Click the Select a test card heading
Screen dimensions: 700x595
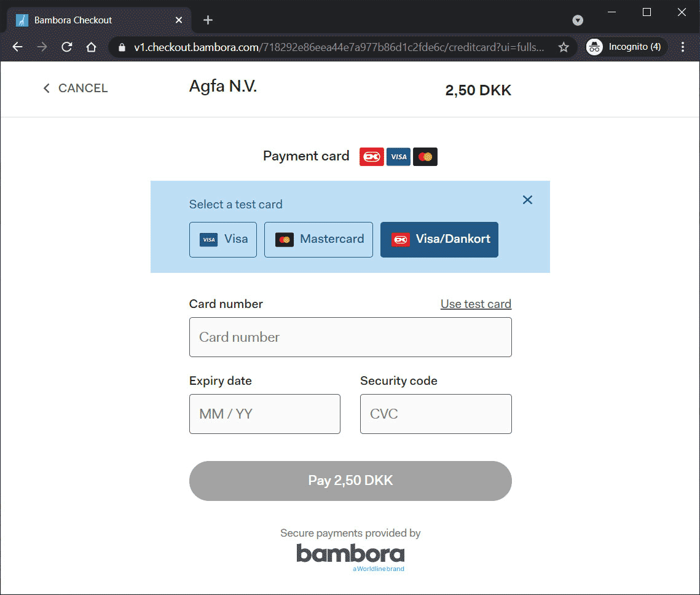pyautogui.click(x=236, y=205)
